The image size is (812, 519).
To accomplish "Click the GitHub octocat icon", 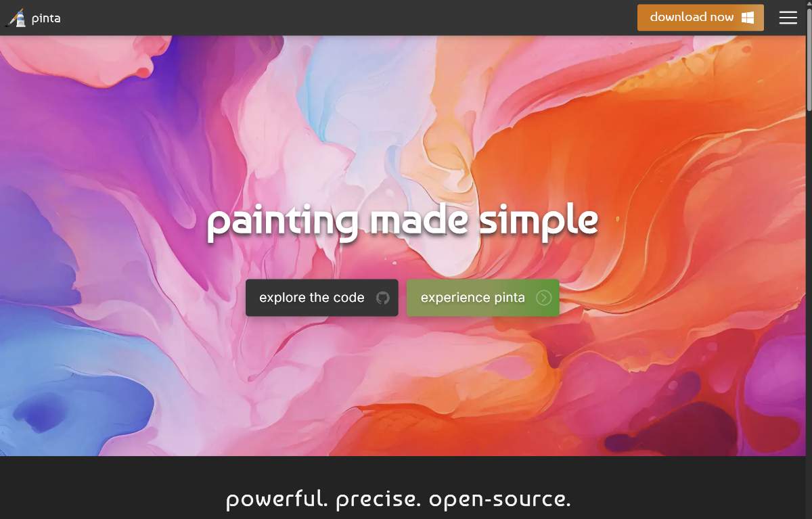I will tap(383, 298).
